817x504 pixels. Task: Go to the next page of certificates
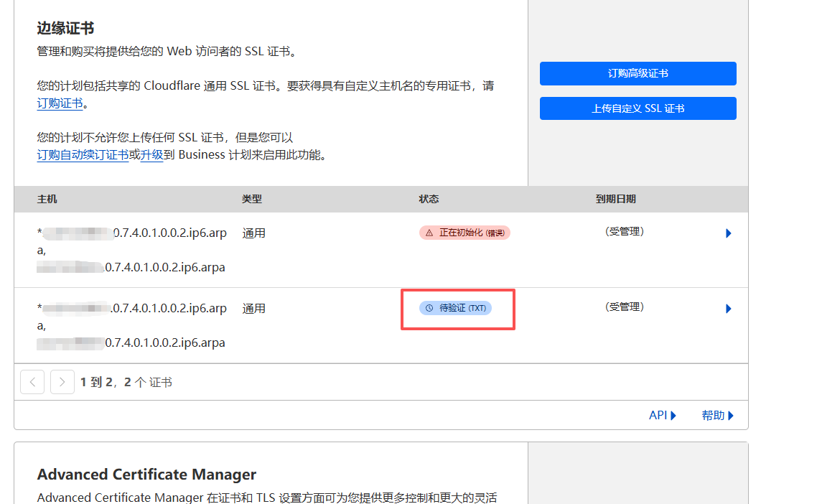pyautogui.click(x=62, y=382)
